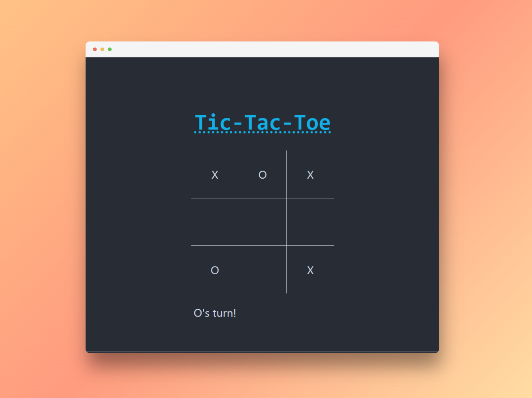Click the orange gradient background outside the window

tap(41, 203)
